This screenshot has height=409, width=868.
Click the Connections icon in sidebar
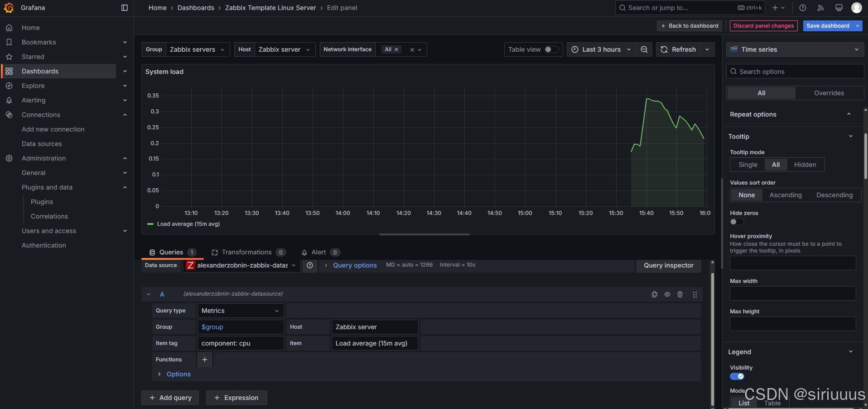tap(9, 115)
